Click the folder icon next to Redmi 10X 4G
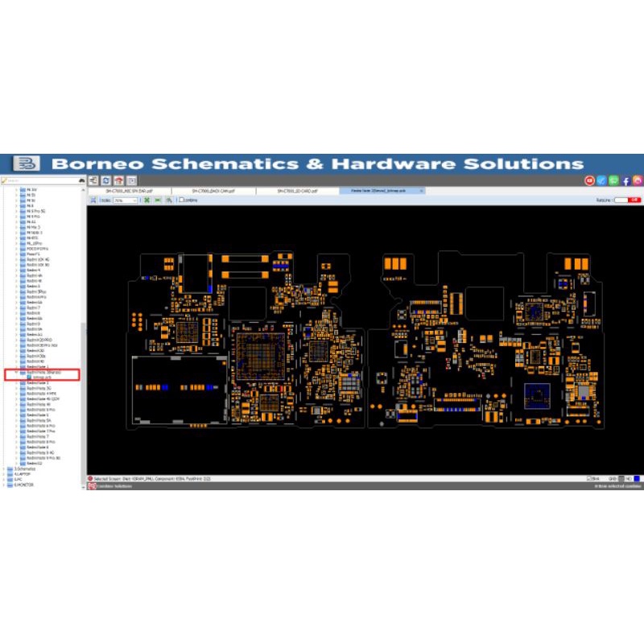Viewport: 644px width, 644px height. click(x=23, y=259)
